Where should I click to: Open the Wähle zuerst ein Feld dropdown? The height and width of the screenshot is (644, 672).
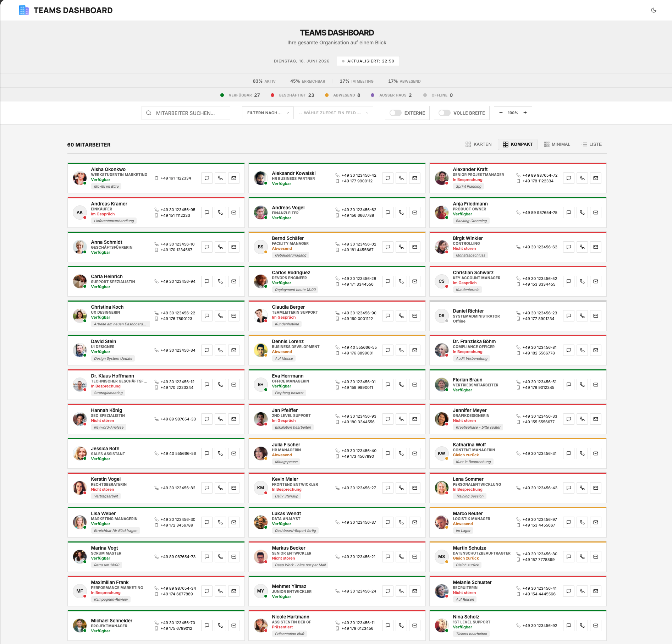[333, 113]
